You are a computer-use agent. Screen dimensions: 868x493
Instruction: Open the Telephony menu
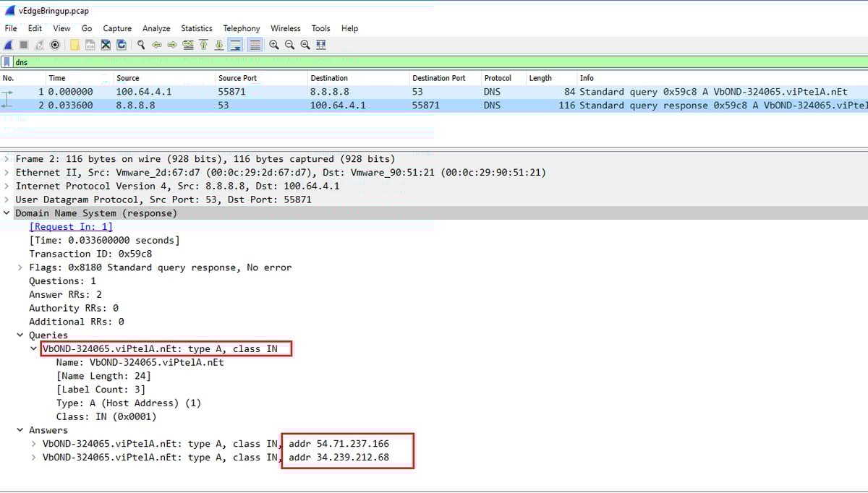pyautogui.click(x=241, y=28)
